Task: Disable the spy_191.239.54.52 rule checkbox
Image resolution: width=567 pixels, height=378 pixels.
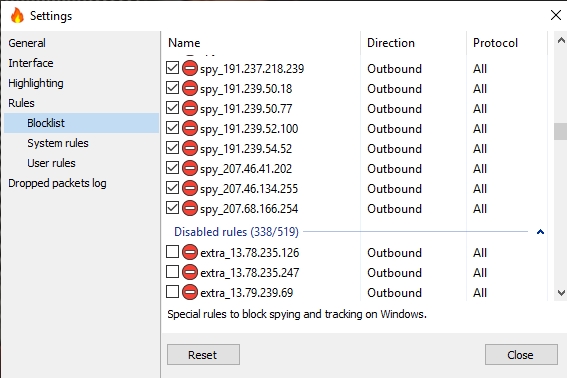Action: coord(172,148)
